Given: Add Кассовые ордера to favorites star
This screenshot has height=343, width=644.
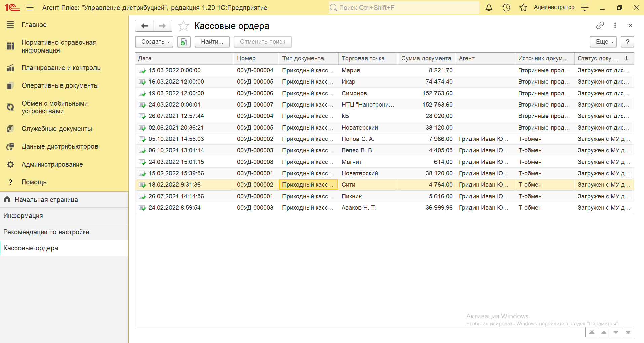Looking at the screenshot, I should (x=183, y=26).
